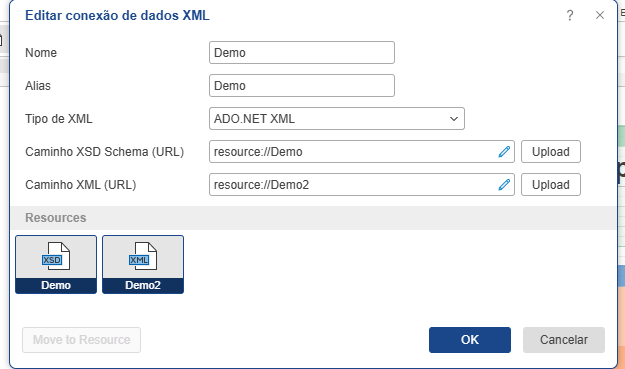Image resolution: width=625 pixels, height=369 pixels.
Task: Close the Editar conexão de dados XML dialog
Action: 600,16
